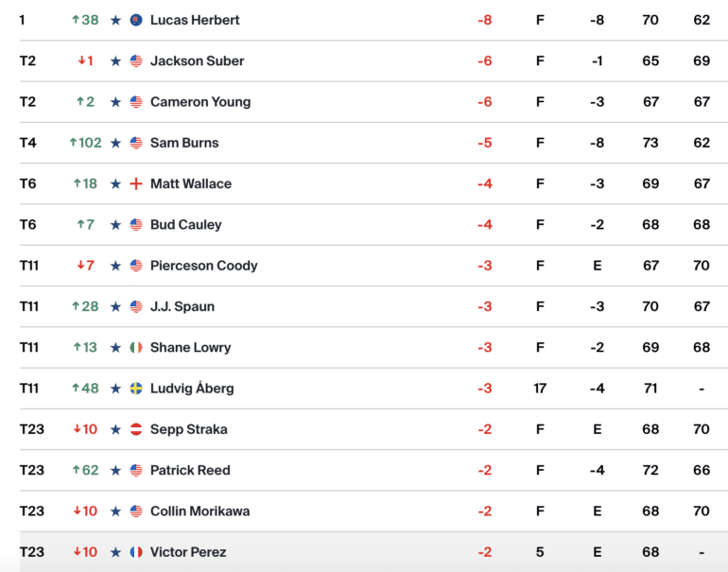
Task: Select Sepp Straka's name
Action: pyautogui.click(x=189, y=429)
